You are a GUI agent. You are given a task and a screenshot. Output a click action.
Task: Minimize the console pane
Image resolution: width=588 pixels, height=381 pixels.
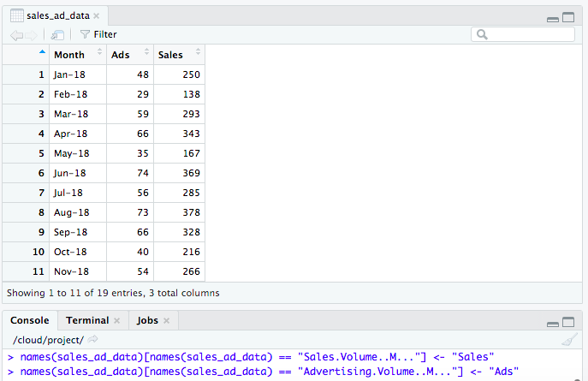(554, 322)
